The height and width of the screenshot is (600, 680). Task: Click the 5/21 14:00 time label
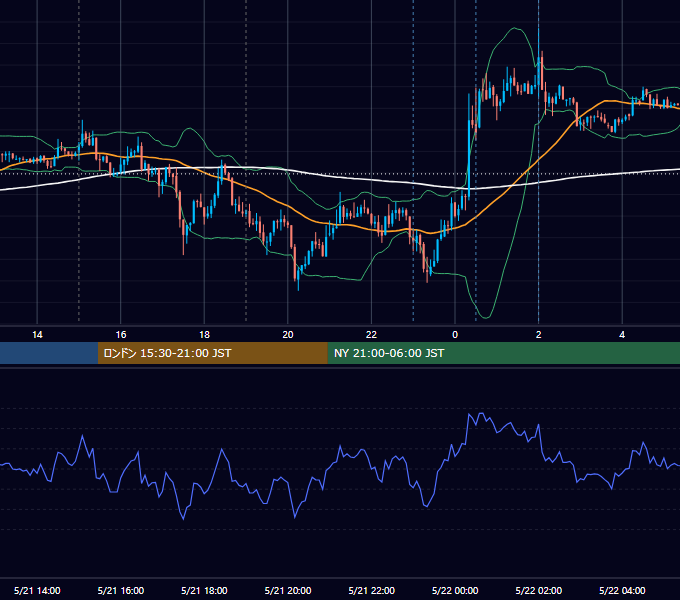pyautogui.click(x=37, y=590)
